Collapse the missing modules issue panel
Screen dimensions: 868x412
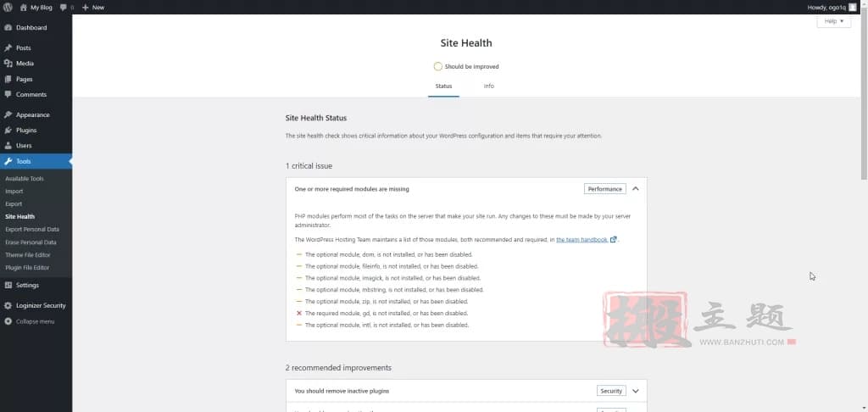tap(636, 189)
